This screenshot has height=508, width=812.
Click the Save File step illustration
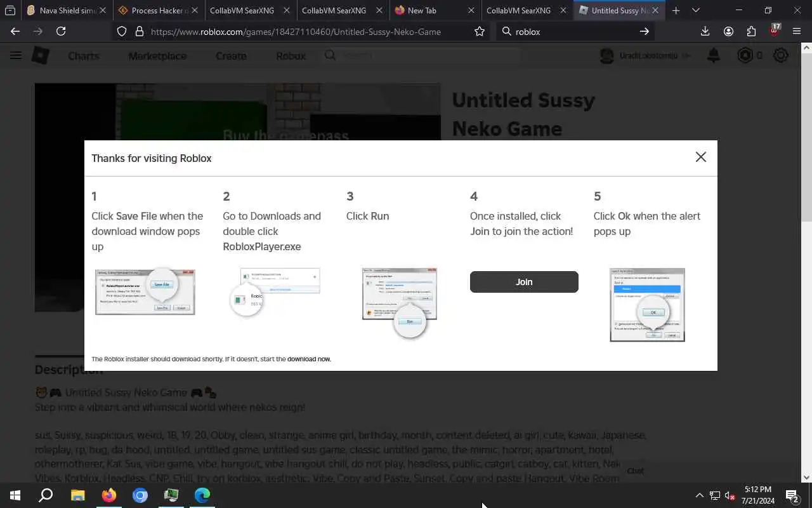(x=145, y=291)
